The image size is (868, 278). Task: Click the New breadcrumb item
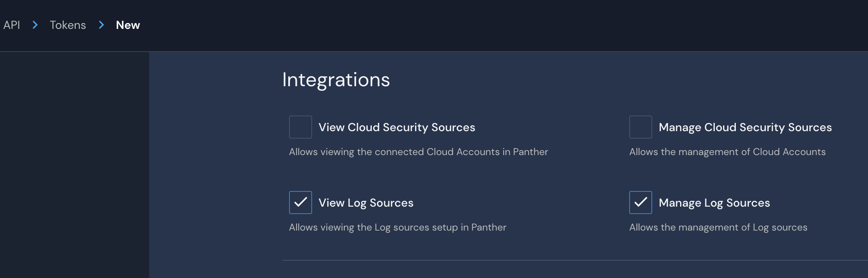click(128, 25)
